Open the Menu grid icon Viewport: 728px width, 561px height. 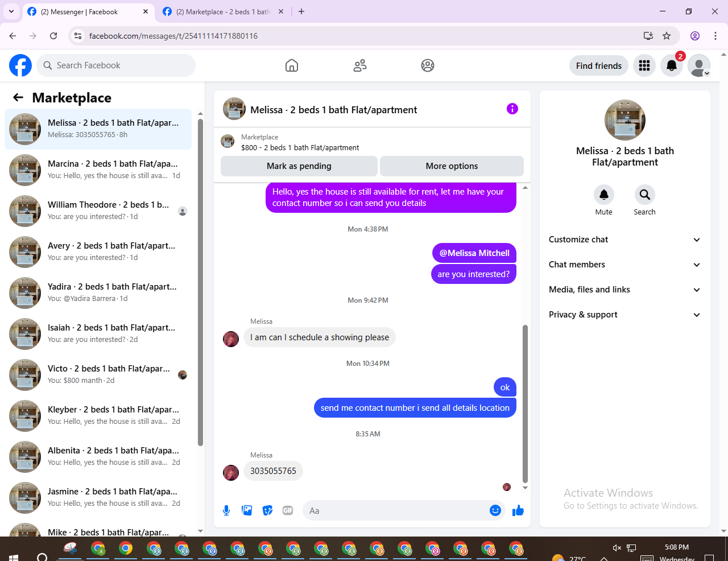point(644,65)
